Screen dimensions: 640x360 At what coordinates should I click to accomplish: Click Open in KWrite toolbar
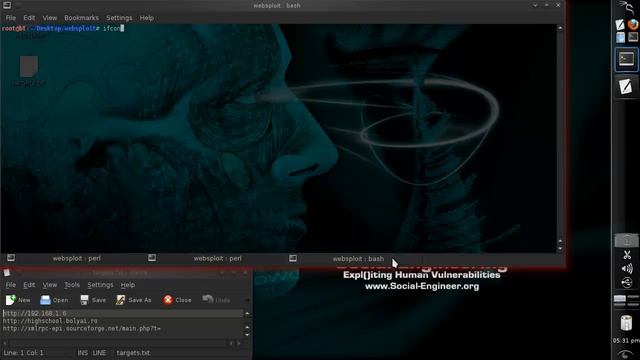click(54, 300)
